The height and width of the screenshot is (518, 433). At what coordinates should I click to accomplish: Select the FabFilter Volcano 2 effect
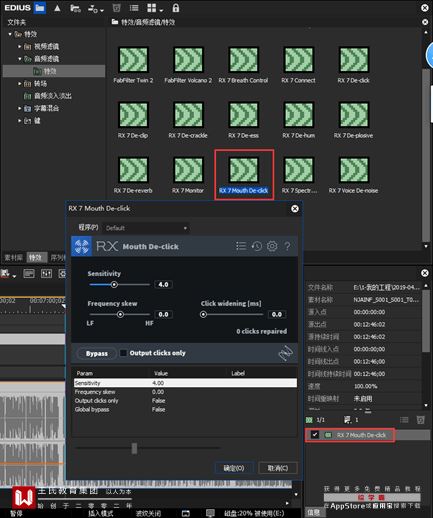click(188, 65)
